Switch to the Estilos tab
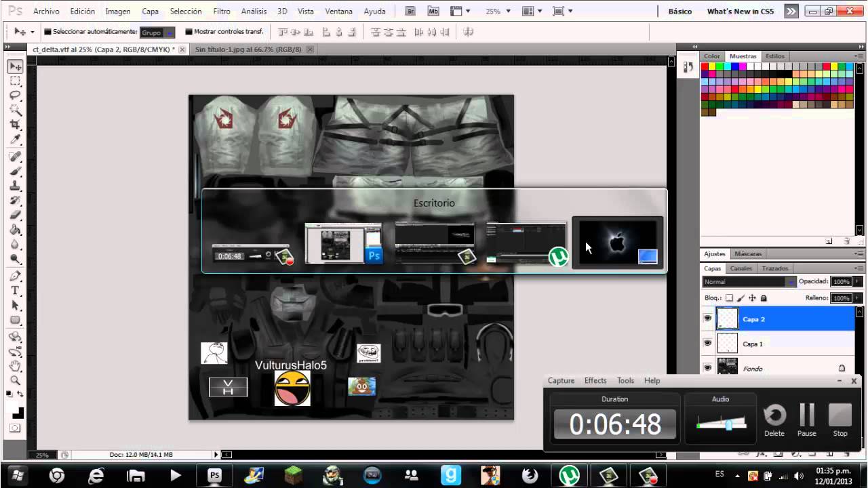This screenshot has width=868, height=488. point(775,56)
